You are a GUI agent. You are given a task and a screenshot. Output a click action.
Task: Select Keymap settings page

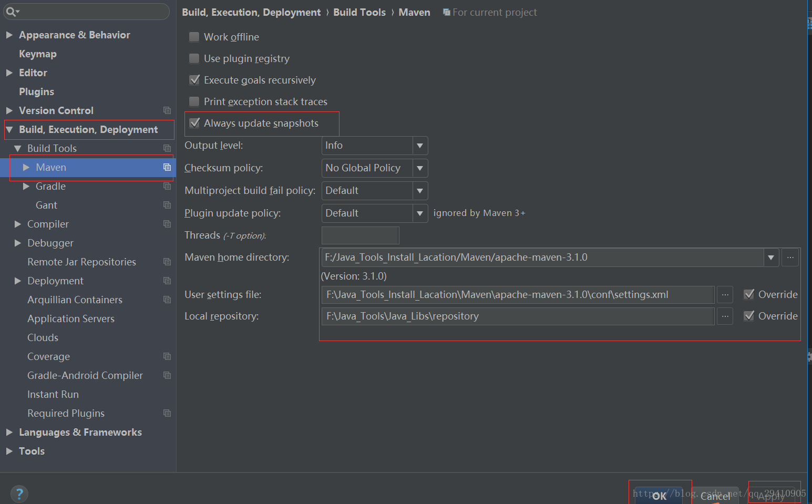[38, 54]
